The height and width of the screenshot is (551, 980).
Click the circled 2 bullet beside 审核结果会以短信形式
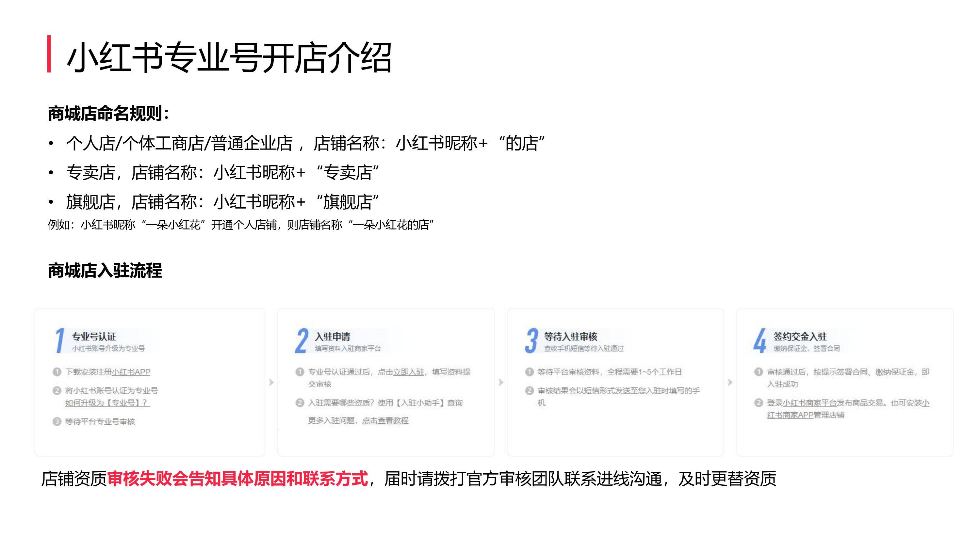[x=529, y=390]
